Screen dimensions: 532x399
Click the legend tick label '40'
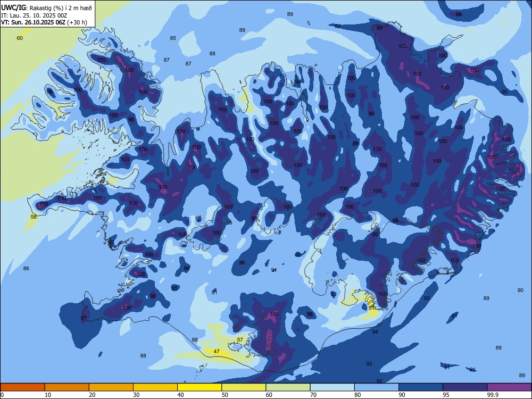[x=180, y=395]
